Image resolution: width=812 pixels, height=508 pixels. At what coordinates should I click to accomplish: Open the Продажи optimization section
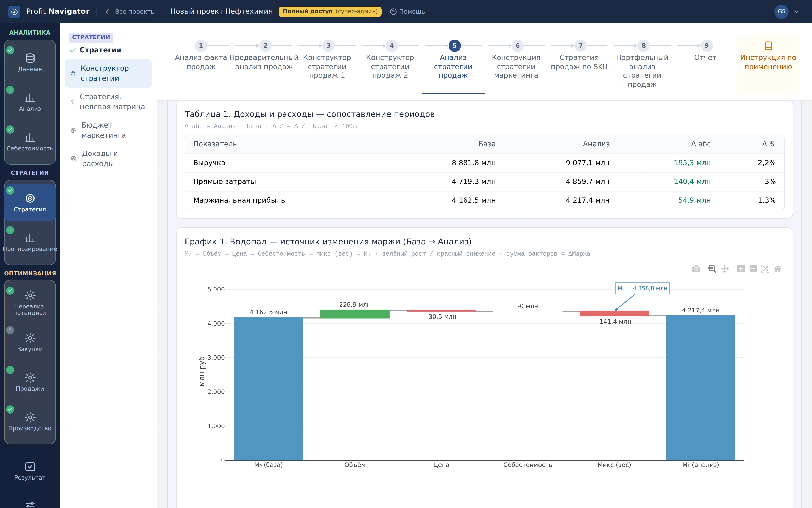[x=30, y=382]
